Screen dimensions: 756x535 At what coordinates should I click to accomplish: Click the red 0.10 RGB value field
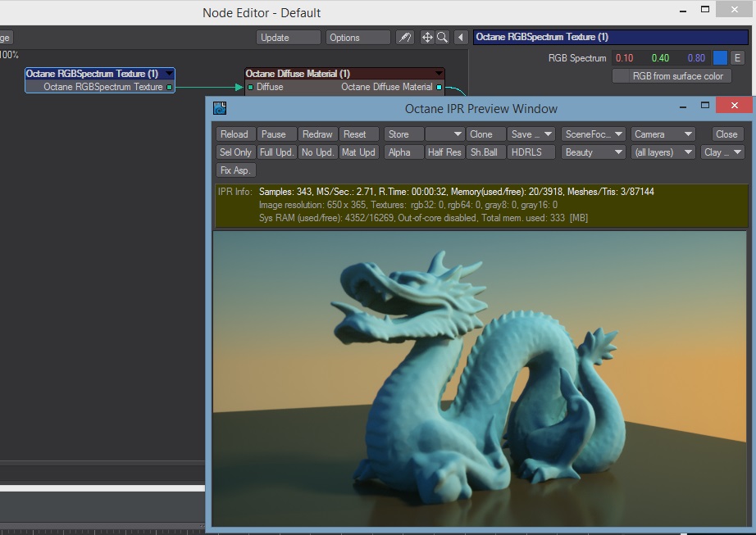pos(624,58)
